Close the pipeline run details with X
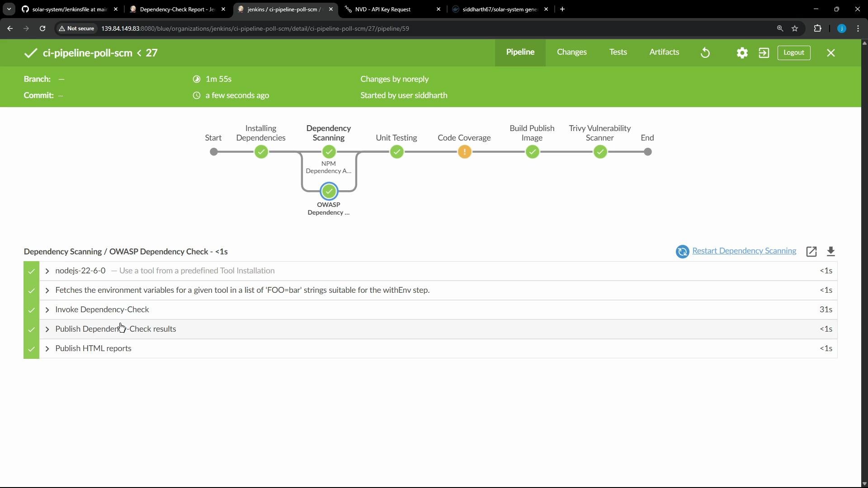 point(831,53)
